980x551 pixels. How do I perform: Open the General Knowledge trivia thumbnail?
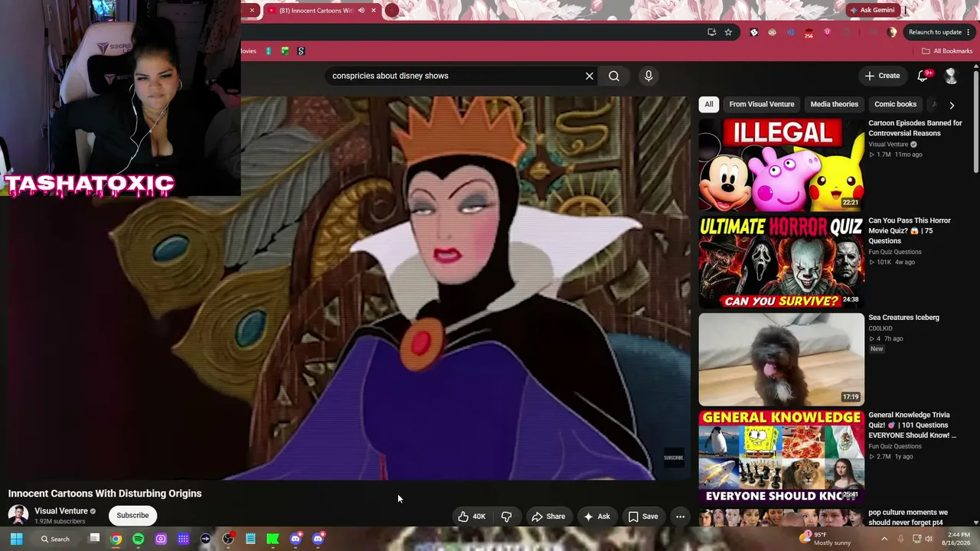(x=781, y=456)
